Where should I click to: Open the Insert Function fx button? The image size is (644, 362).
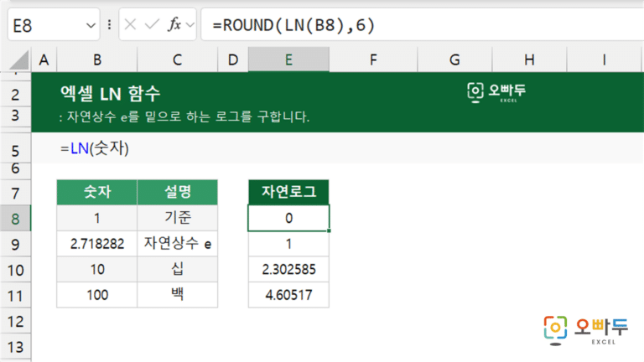pos(174,24)
